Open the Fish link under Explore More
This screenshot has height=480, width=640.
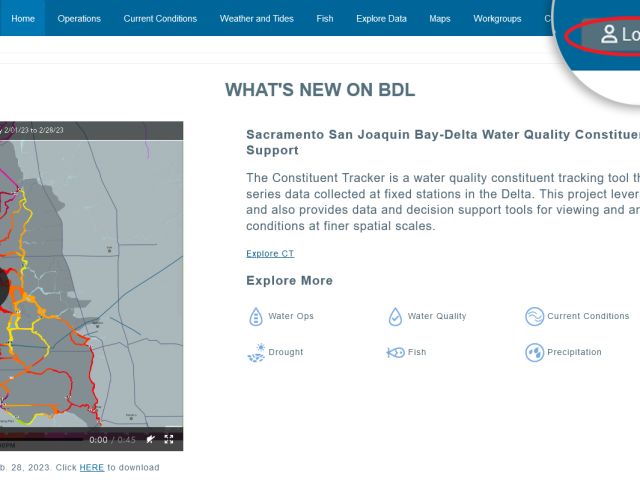click(x=417, y=352)
